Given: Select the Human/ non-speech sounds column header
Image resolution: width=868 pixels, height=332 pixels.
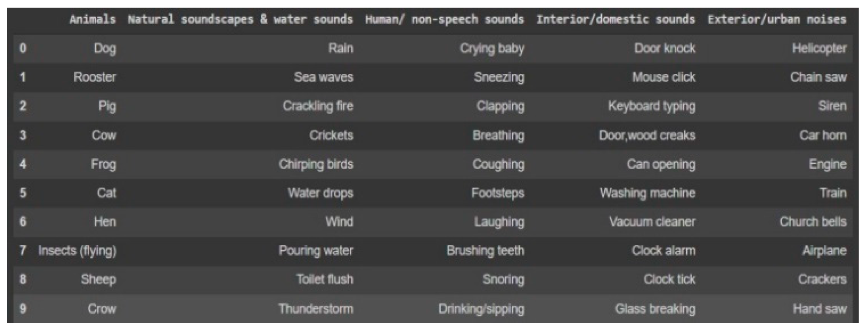Looking at the screenshot, I should coord(444,19).
